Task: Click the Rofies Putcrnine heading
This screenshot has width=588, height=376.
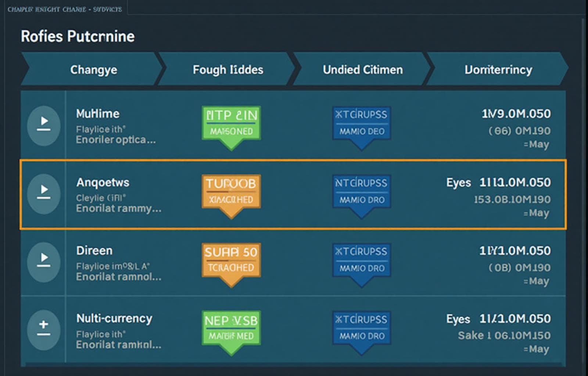Action: tap(77, 36)
